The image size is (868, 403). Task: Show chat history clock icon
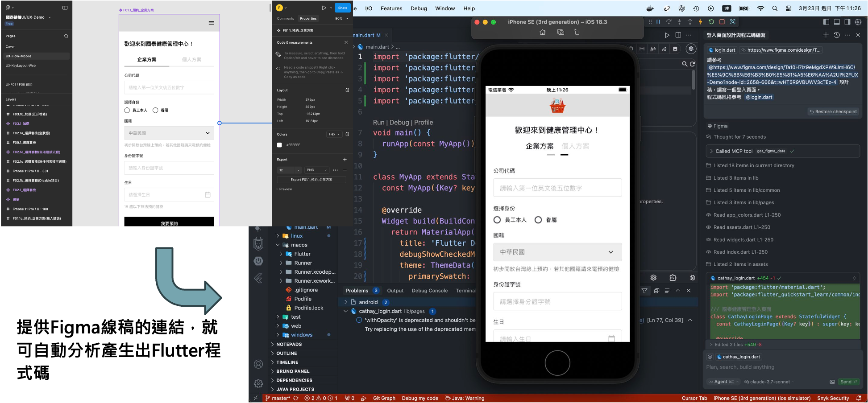(837, 35)
